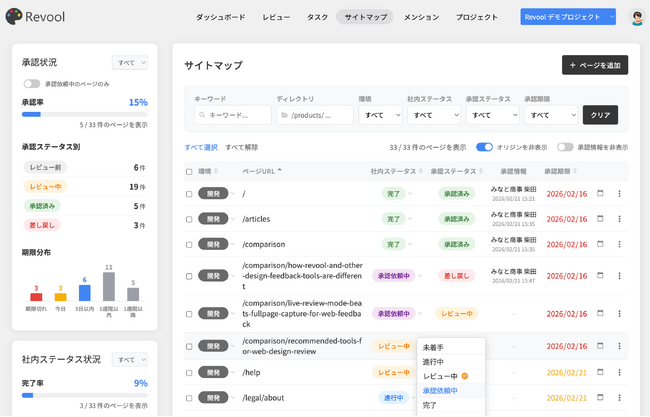
Task: Click the Revool palette logo
Action: pyautogui.click(x=14, y=17)
